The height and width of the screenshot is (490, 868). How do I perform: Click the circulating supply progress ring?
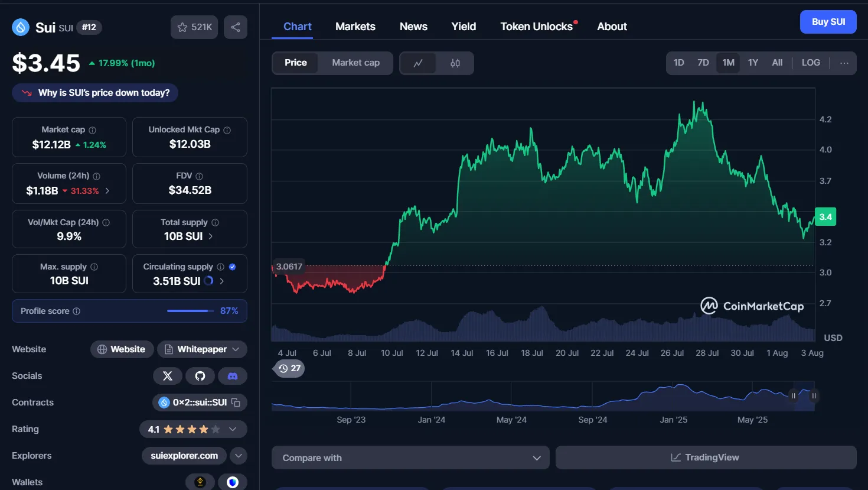pos(208,281)
